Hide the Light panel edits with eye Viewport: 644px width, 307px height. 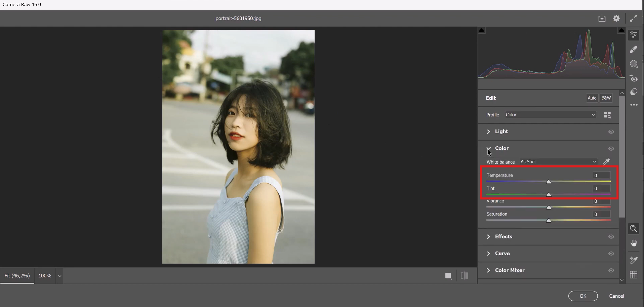click(611, 132)
